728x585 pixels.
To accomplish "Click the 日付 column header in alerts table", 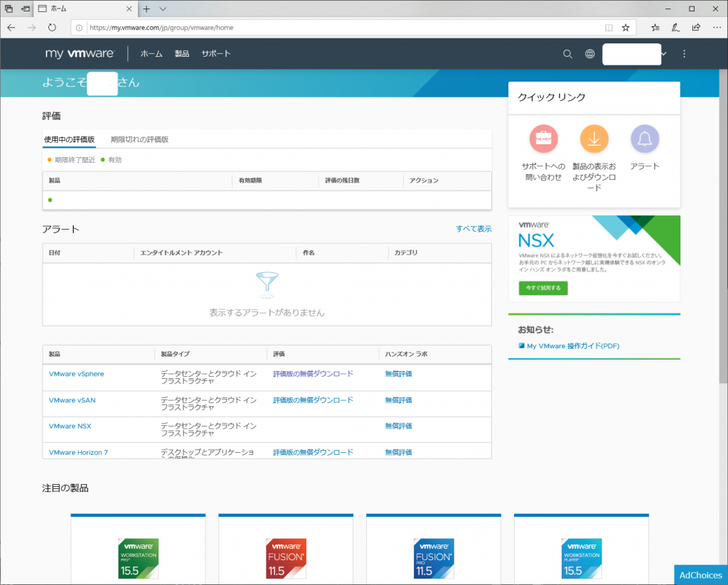I will click(54, 252).
